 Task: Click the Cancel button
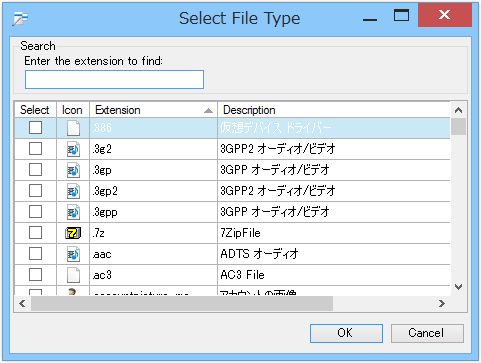click(427, 333)
